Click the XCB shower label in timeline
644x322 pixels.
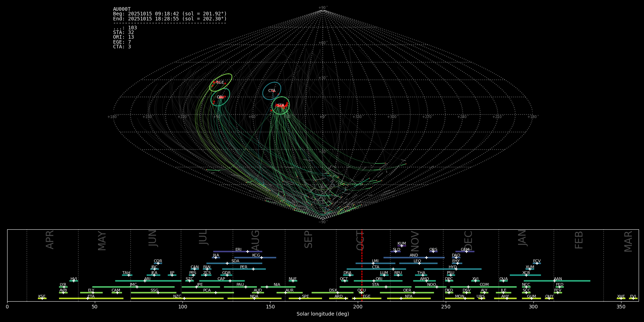click(526, 273)
